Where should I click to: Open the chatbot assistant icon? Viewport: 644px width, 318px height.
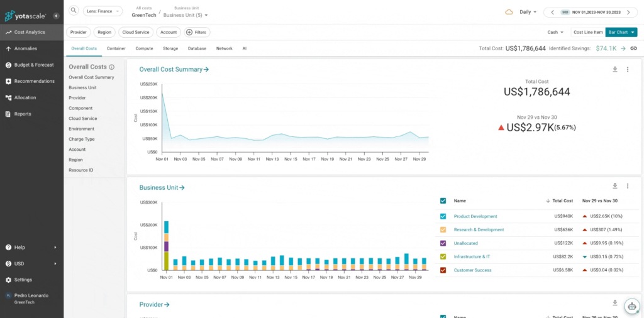[631, 306]
